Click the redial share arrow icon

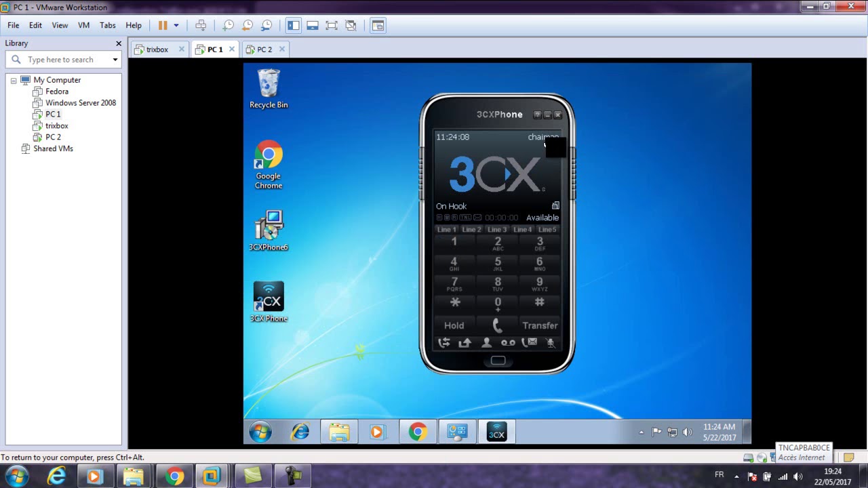(x=465, y=343)
